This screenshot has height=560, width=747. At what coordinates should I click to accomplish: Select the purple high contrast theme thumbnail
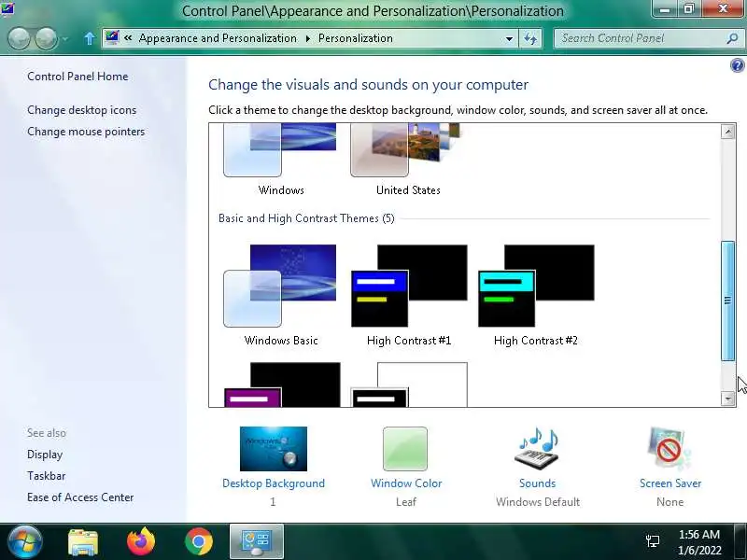tap(282, 385)
